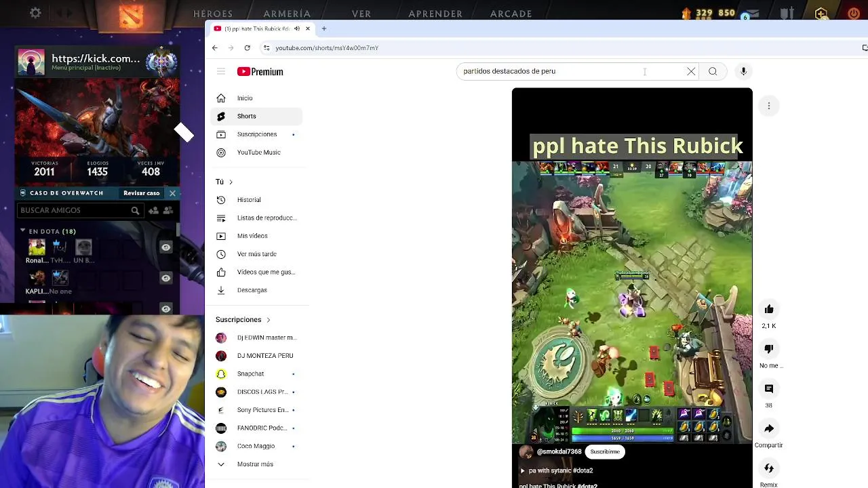Screen dimensions: 868x488
Task: Open Coco Maggio channel
Action: (256, 446)
